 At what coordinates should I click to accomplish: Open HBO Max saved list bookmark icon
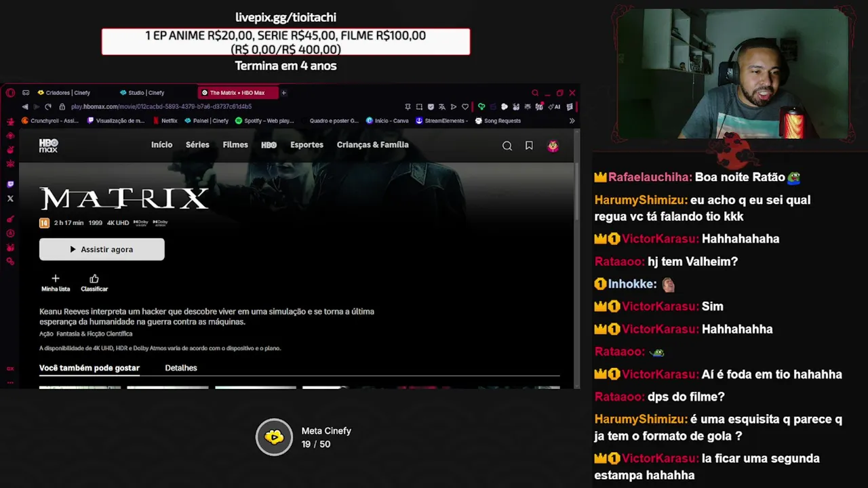[529, 146]
